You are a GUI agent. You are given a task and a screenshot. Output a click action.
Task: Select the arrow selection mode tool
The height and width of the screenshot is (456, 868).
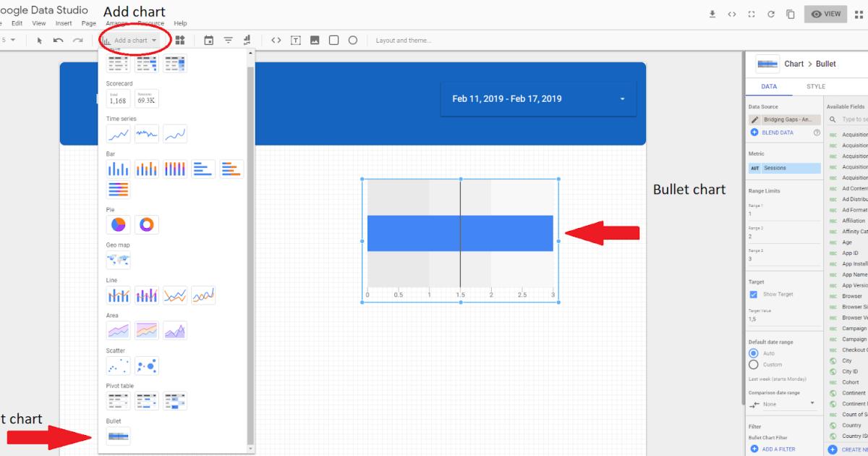pyautogui.click(x=40, y=41)
